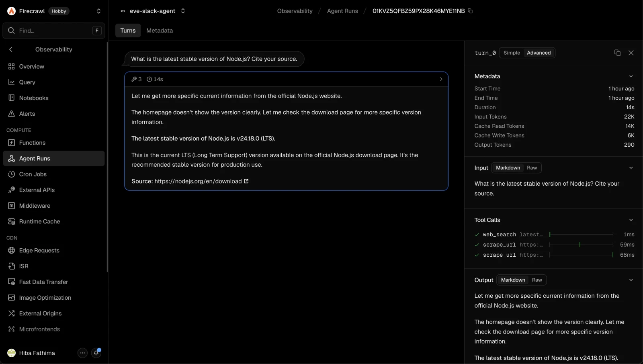The width and height of the screenshot is (643, 364).
Task: Open Edge Requests under CDN
Action: (54, 250)
